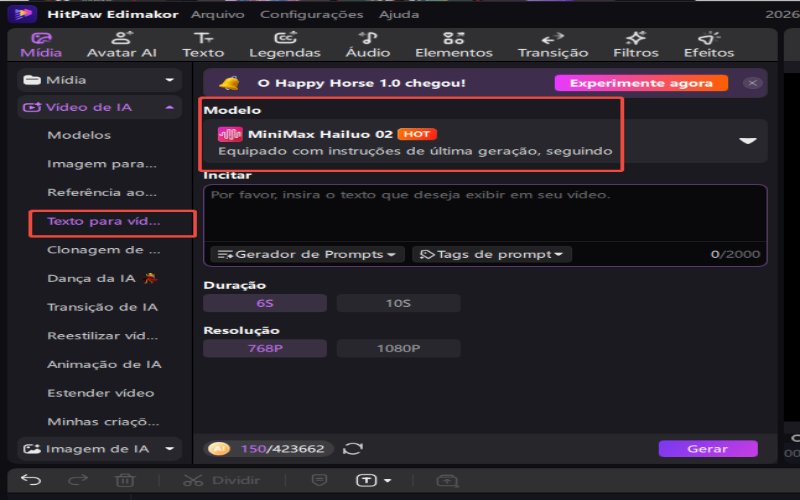Expand the Imagem de IA section

[99, 449]
